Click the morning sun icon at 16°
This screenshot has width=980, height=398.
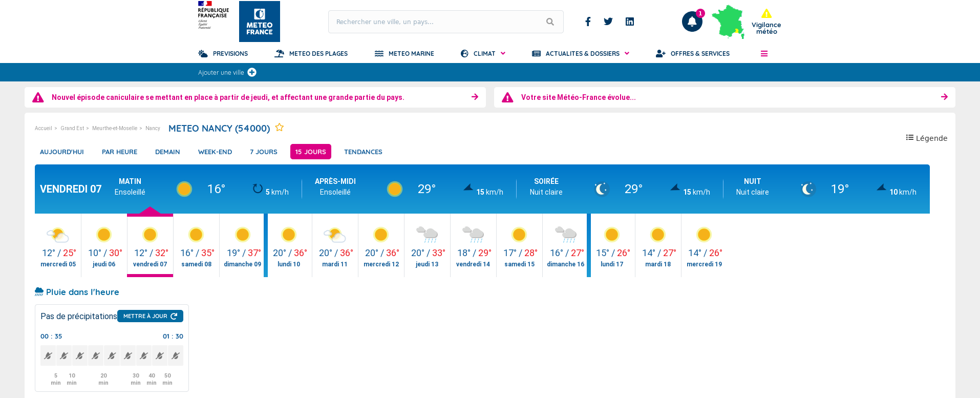point(184,189)
